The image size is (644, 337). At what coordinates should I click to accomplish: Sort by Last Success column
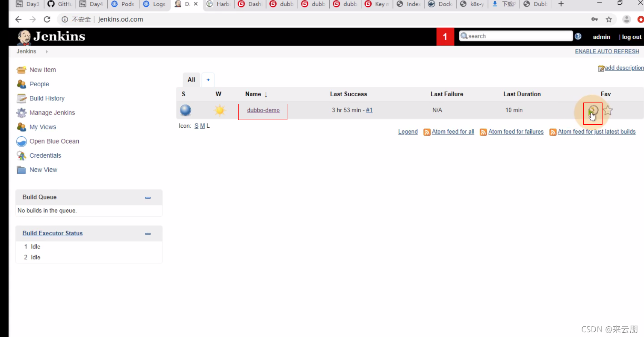[x=349, y=94]
